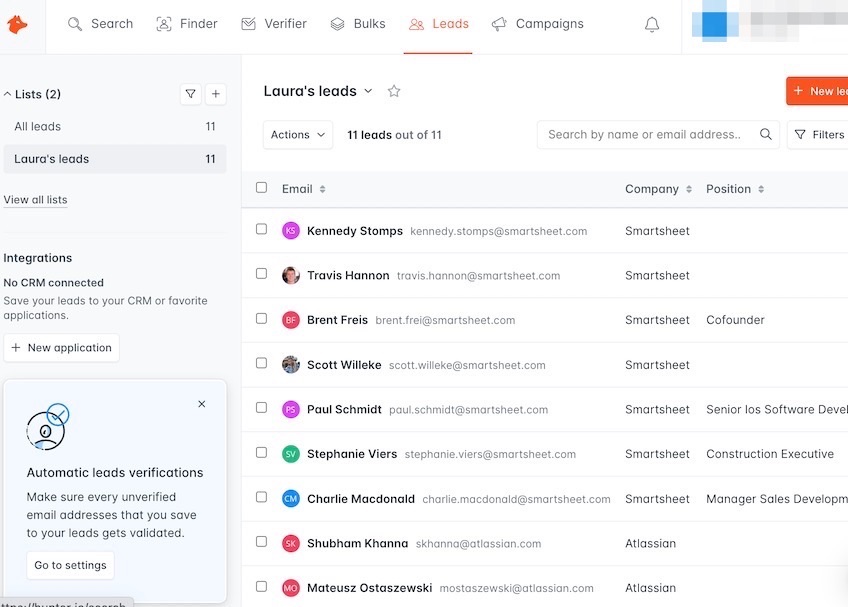Image resolution: width=848 pixels, height=607 pixels.
Task: Collapse the Lists (2) section
Action: (x=7, y=94)
